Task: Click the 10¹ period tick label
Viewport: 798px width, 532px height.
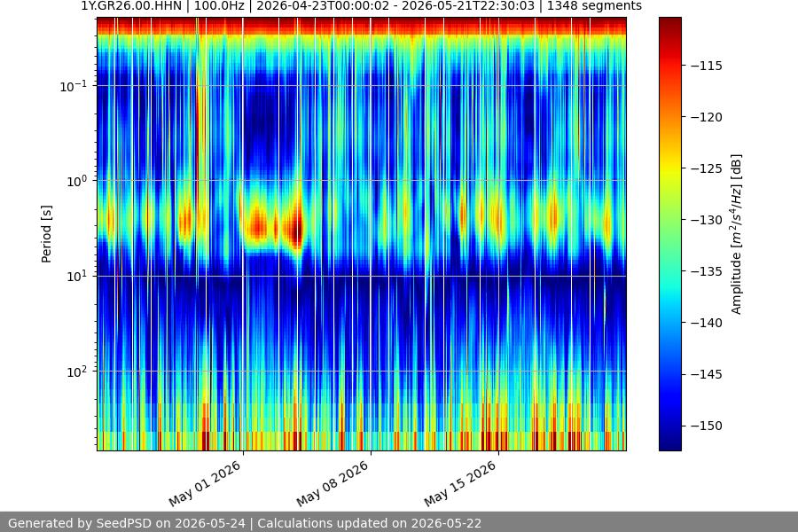Action: (x=76, y=277)
